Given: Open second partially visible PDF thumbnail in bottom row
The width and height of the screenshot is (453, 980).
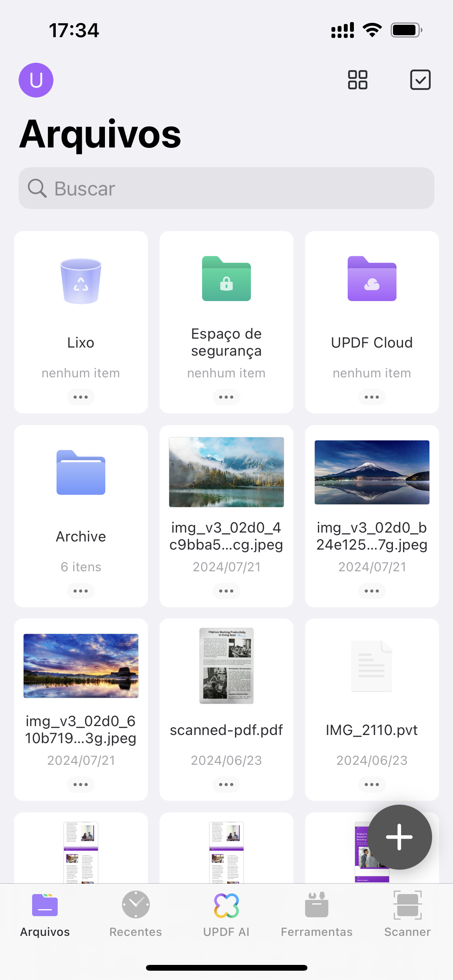Looking at the screenshot, I should pos(226,852).
